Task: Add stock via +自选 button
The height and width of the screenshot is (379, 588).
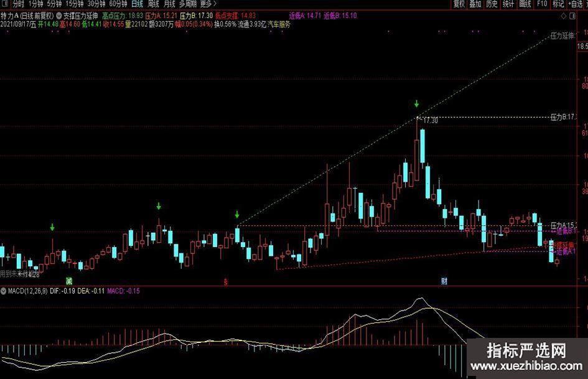Action: click(576, 4)
